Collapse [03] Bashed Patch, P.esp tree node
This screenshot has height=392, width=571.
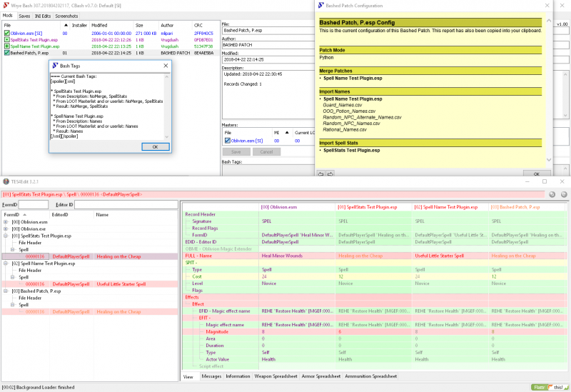point(6,291)
